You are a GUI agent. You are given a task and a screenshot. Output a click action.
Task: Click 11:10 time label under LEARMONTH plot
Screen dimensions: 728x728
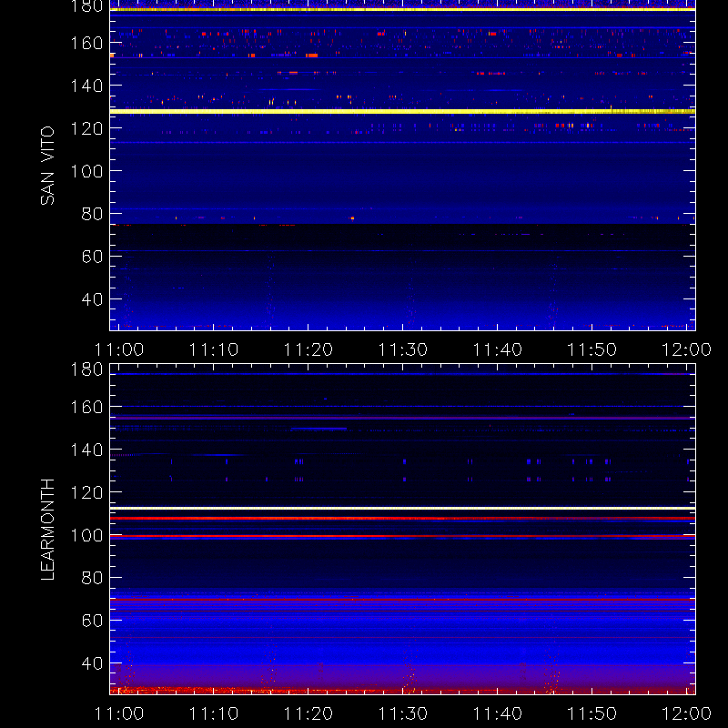214,713
